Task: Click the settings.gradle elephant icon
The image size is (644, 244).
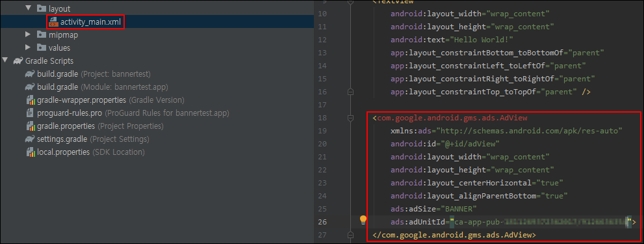Action: pyautogui.click(x=30, y=139)
